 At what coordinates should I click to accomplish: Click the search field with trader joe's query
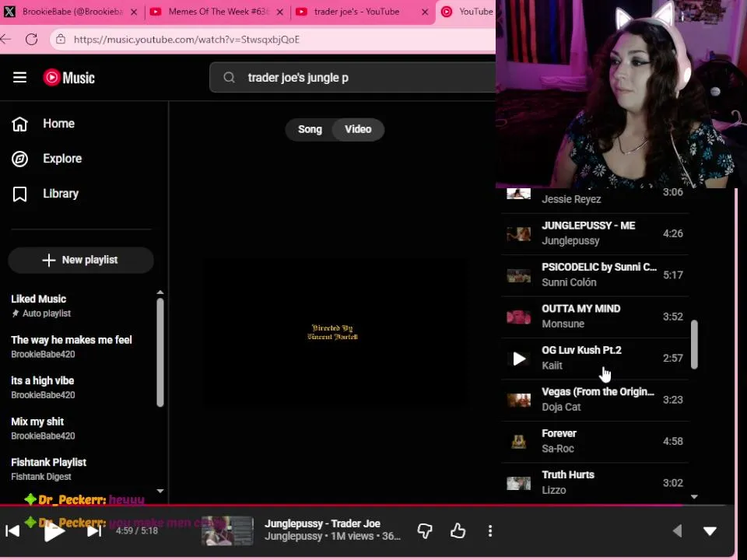[352, 77]
